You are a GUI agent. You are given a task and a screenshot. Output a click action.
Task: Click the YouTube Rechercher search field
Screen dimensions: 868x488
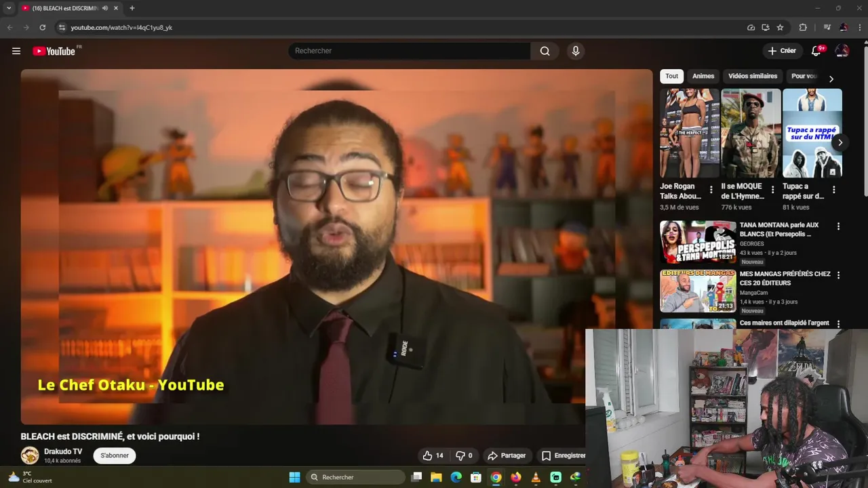click(x=410, y=51)
